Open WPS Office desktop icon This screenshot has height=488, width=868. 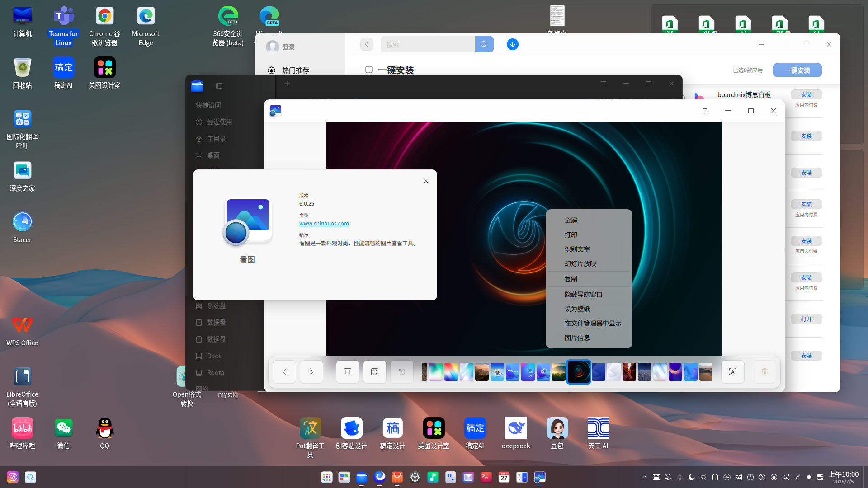[x=22, y=331]
